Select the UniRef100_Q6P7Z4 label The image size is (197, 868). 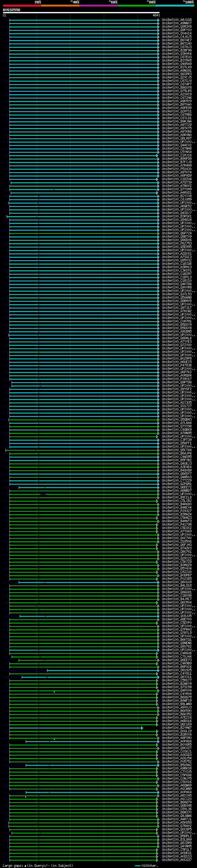click(177, 233)
